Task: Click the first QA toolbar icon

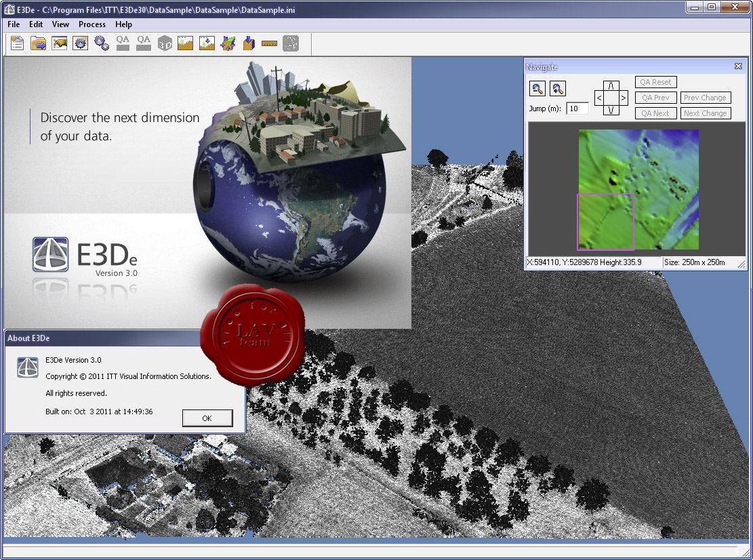Action: point(123,43)
